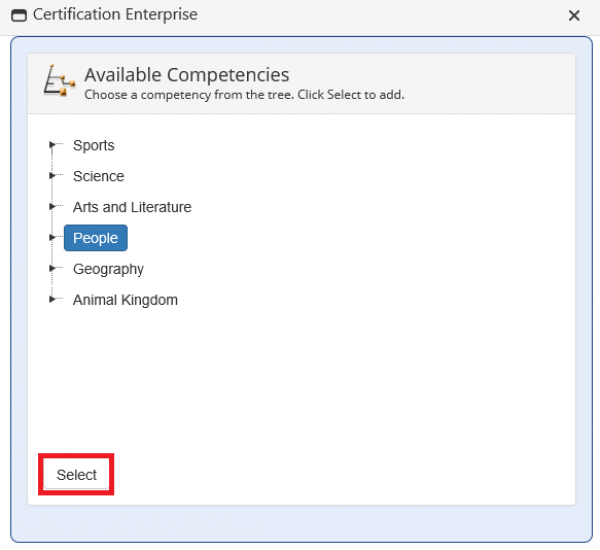Click the window icon beside Certification Enterprise
600x550 pixels.
click(x=19, y=16)
